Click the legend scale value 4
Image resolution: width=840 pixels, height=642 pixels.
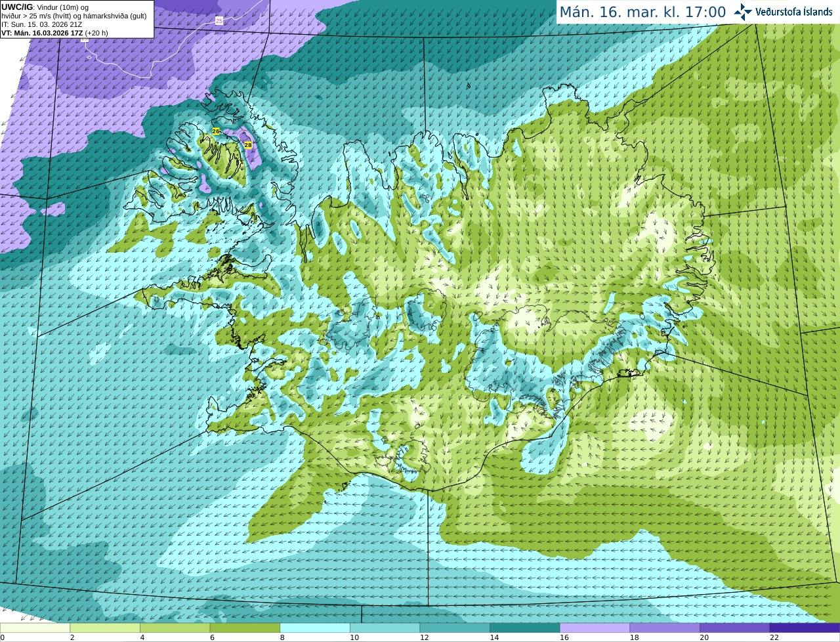[142, 637]
